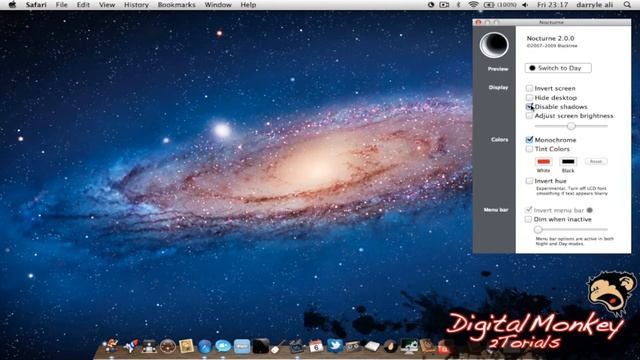
Task: Open the black square app in dock
Action: tap(261, 346)
